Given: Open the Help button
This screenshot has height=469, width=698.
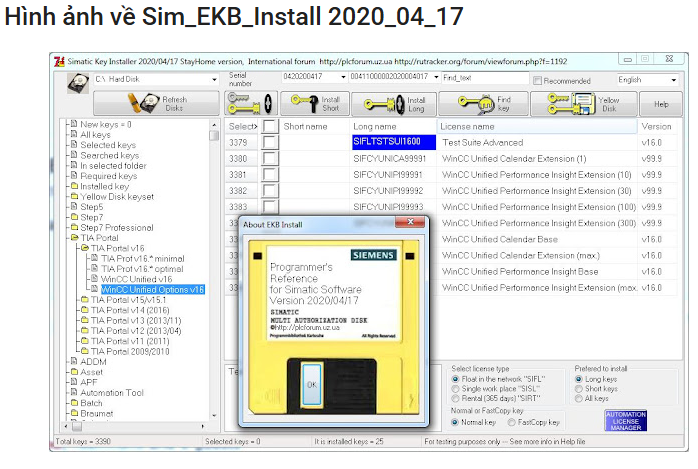Looking at the screenshot, I should click(x=661, y=104).
